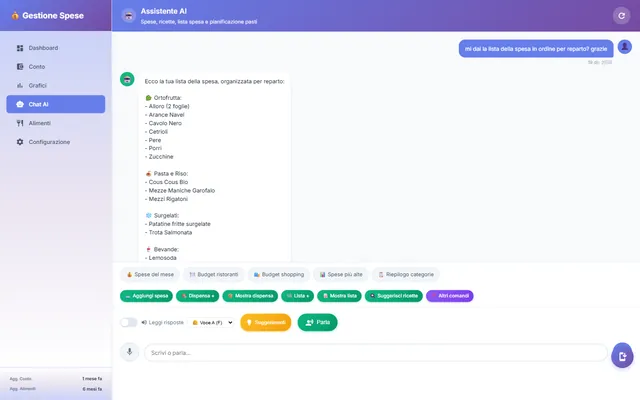Click the refresh chat icon in header
640x400 pixels.
tap(621, 16)
